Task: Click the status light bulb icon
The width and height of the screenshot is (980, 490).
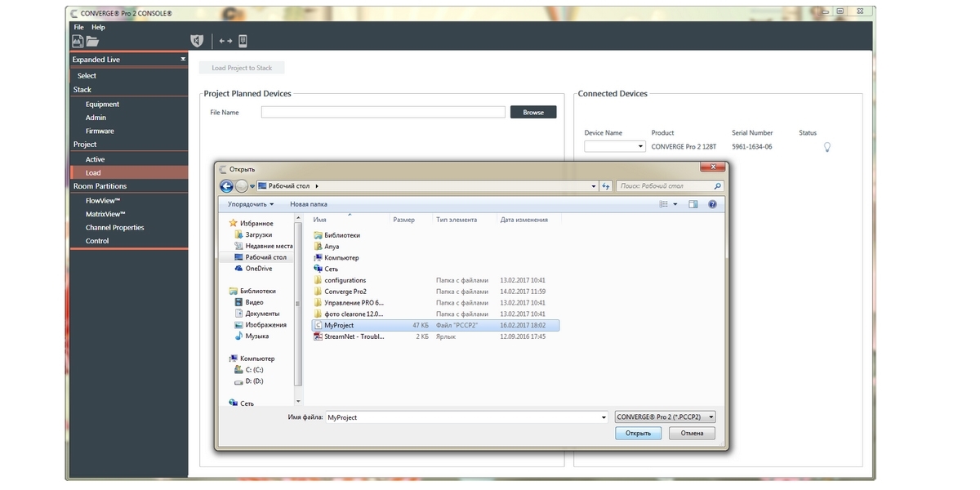Action: (x=826, y=147)
